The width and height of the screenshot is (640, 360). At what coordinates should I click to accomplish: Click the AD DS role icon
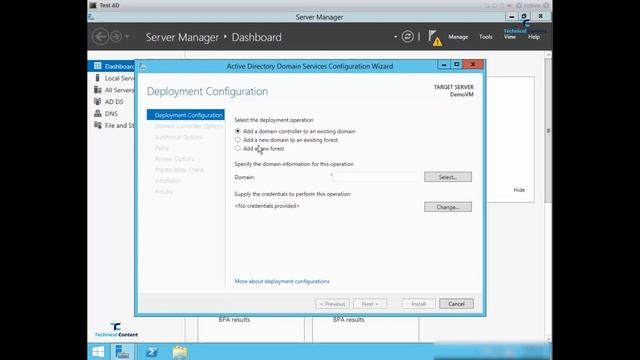[x=98, y=101]
